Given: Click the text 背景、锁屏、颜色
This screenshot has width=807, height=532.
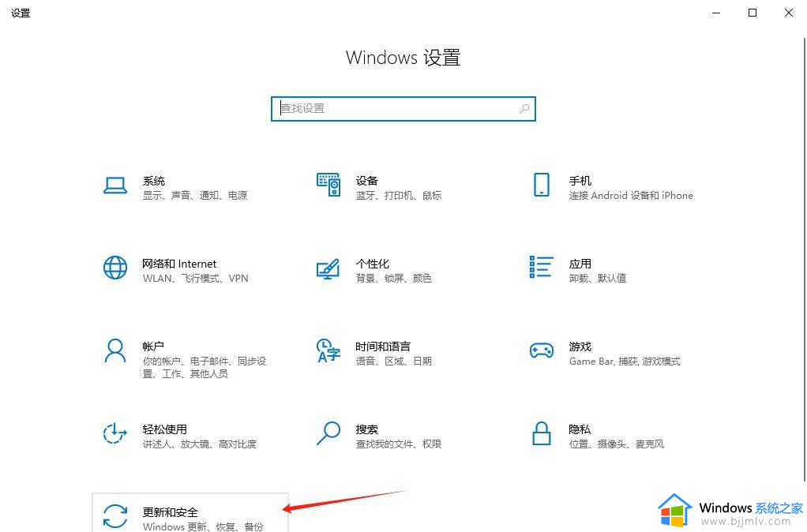Looking at the screenshot, I should pos(393,279).
